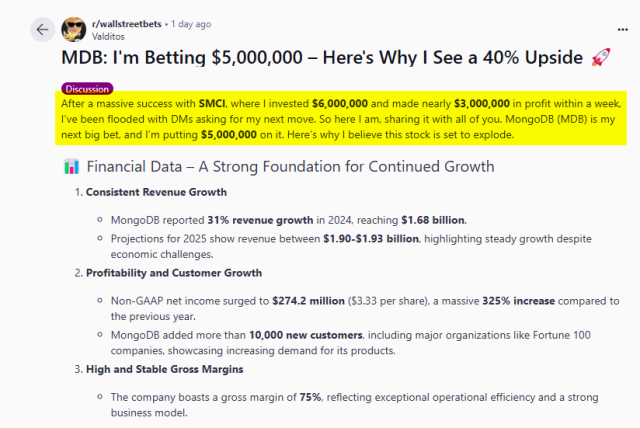This screenshot has width=640, height=428.
Task: Click the MDB post title
Action: coord(320,57)
